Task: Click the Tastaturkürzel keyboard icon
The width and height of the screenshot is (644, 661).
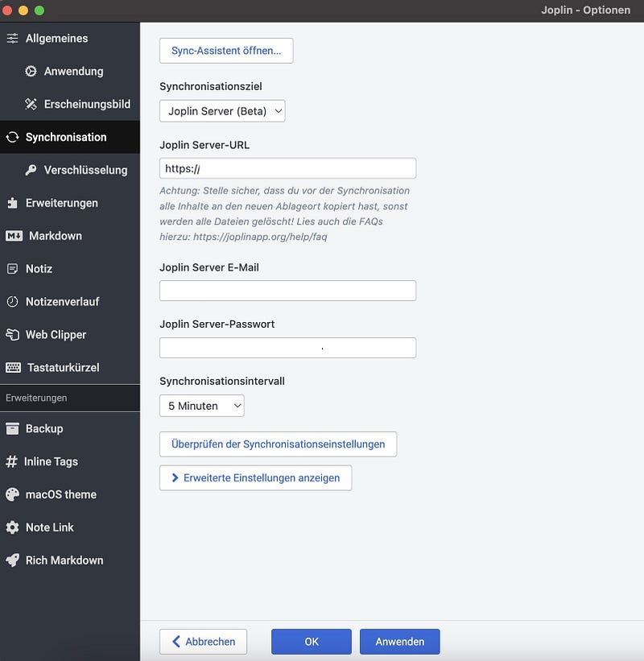Action: [13, 367]
